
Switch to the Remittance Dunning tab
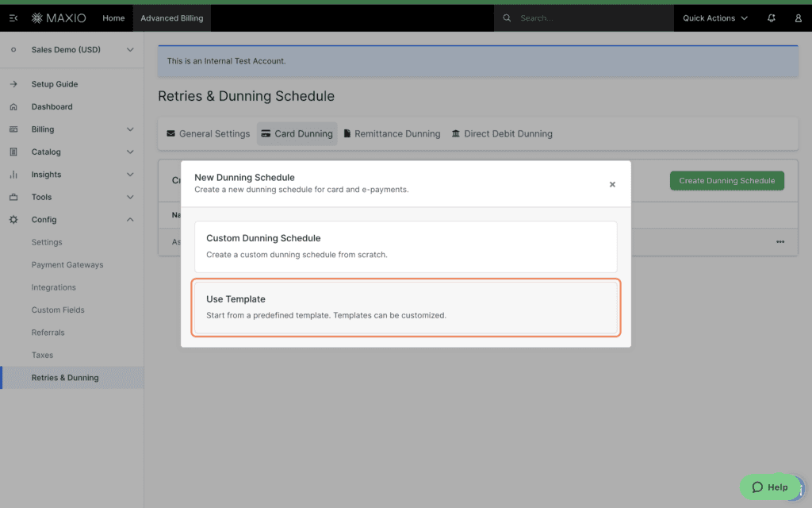click(392, 133)
